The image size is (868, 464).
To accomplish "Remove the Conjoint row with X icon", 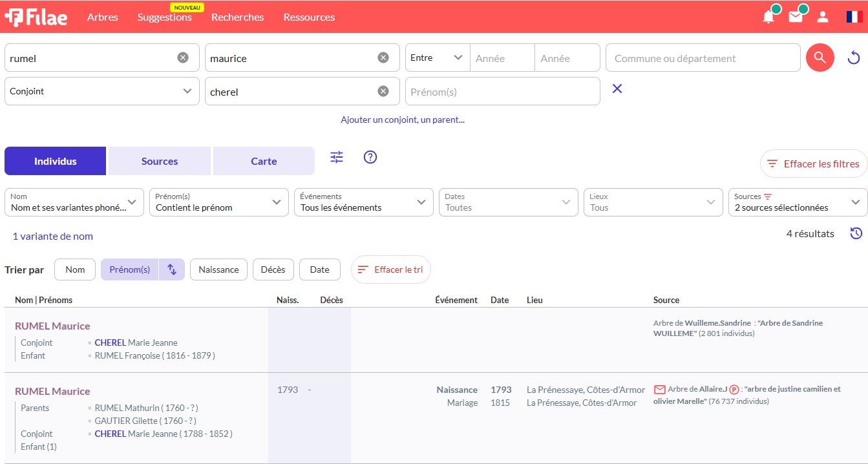I will click(617, 89).
